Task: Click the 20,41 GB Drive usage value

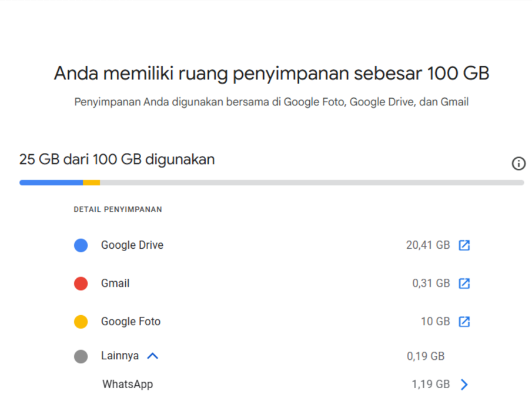Action: pyautogui.click(x=427, y=245)
